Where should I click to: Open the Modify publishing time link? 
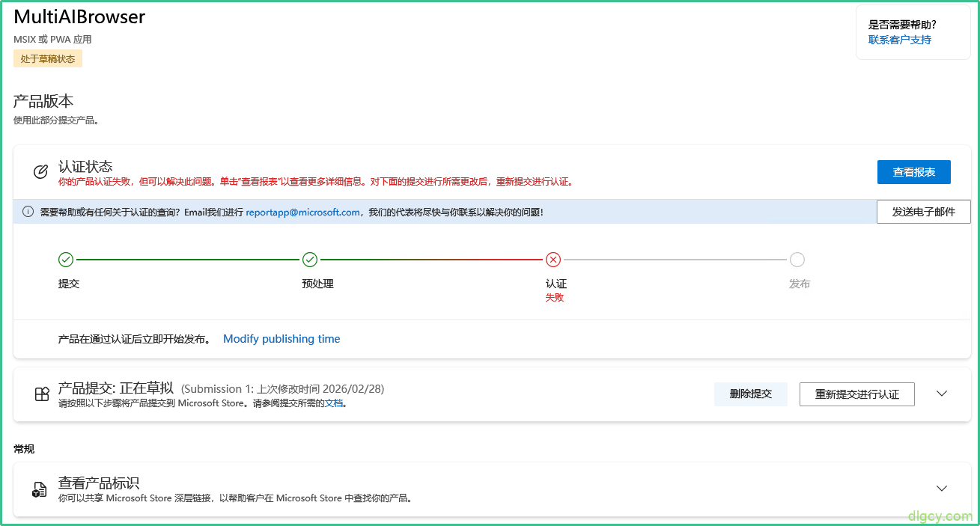tap(281, 338)
